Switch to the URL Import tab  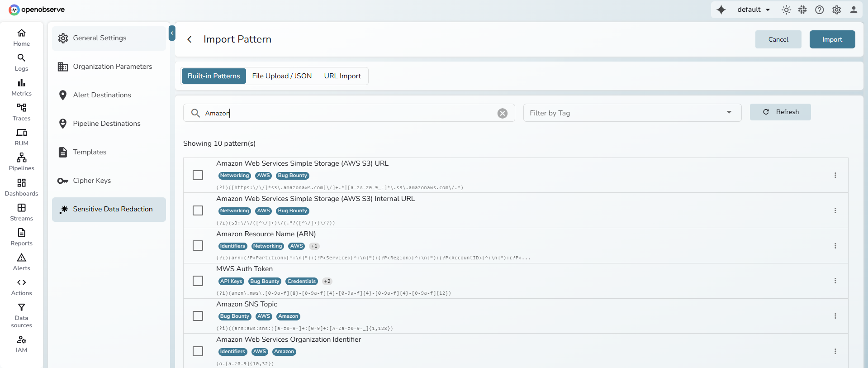pyautogui.click(x=342, y=76)
